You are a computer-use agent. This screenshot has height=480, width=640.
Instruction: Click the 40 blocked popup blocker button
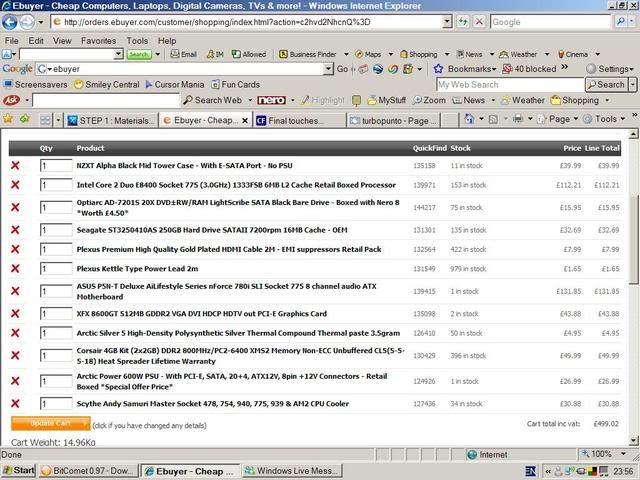(529, 69)
